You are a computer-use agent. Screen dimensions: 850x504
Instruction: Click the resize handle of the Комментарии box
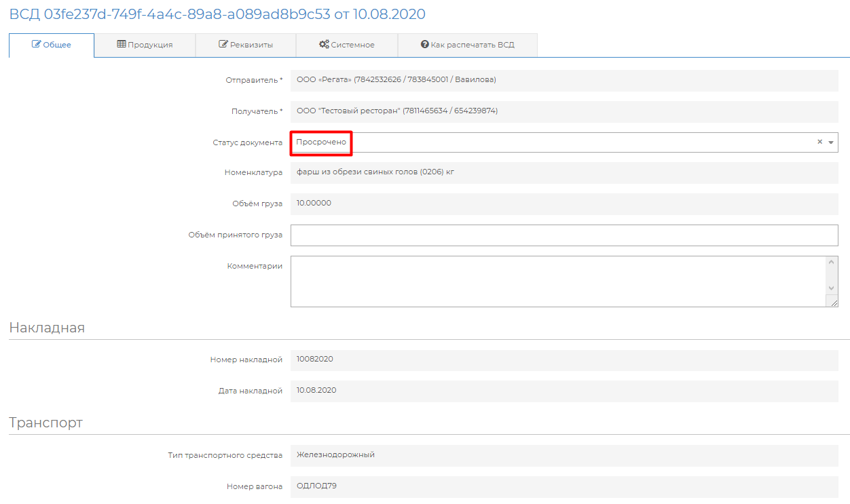[x=833, y=303]
